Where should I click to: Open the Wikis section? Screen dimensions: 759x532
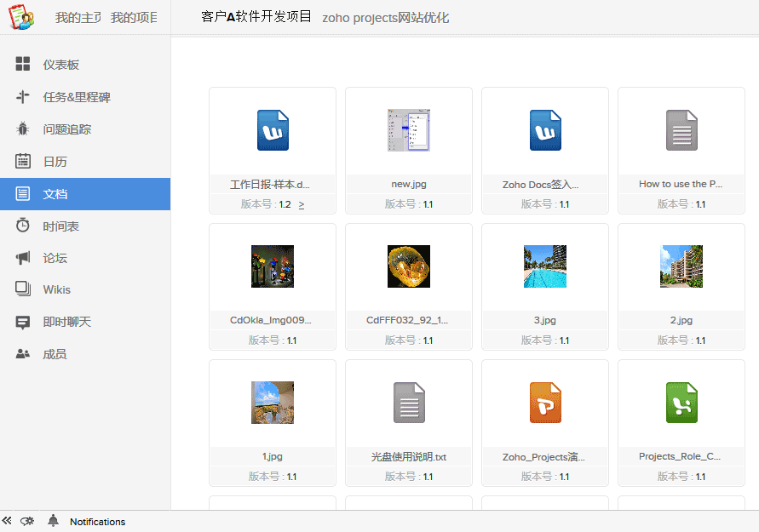click(x=56, y=289)
